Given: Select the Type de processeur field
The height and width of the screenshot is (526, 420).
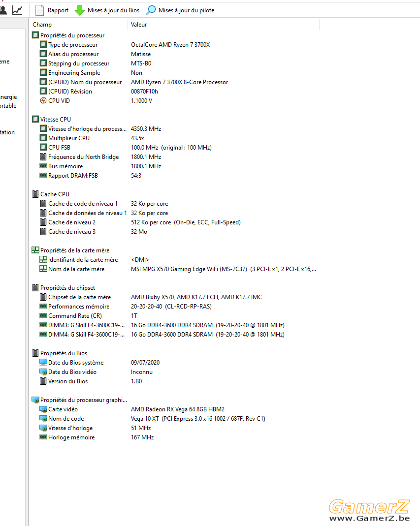Looking at the screenshot, I should [x=73, y=45].
